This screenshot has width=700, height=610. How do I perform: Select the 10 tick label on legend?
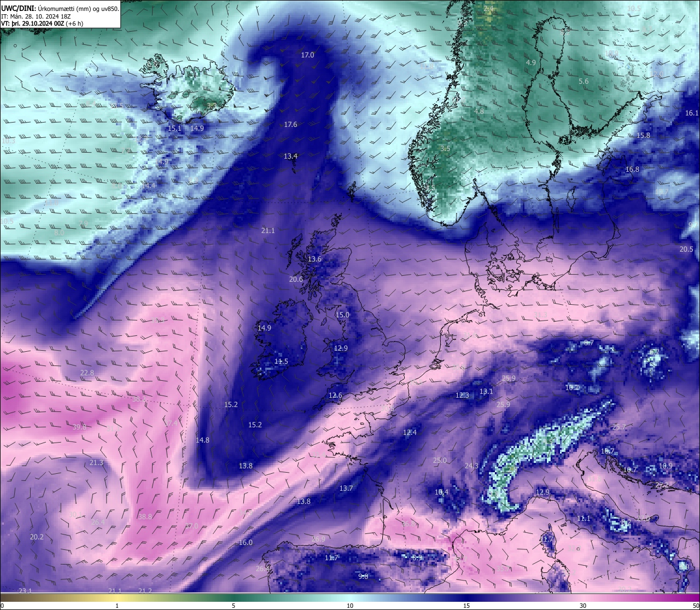pos(350,605)
